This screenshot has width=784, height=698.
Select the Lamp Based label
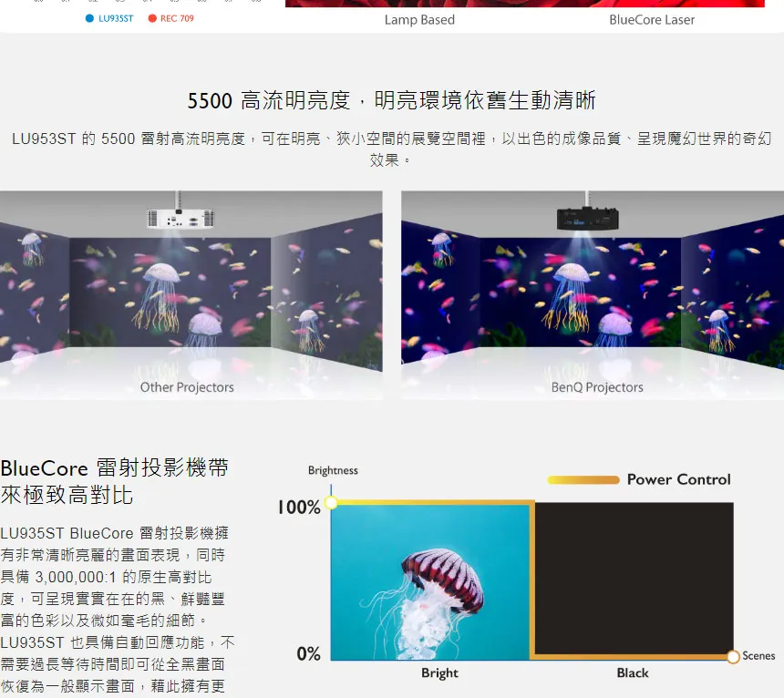click(x=419, y=19)
